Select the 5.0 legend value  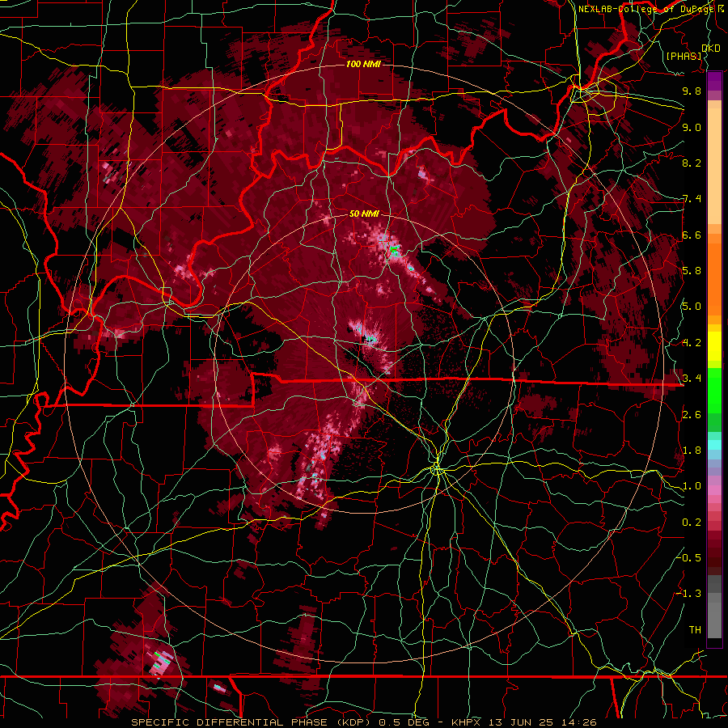tap(692, 307)
